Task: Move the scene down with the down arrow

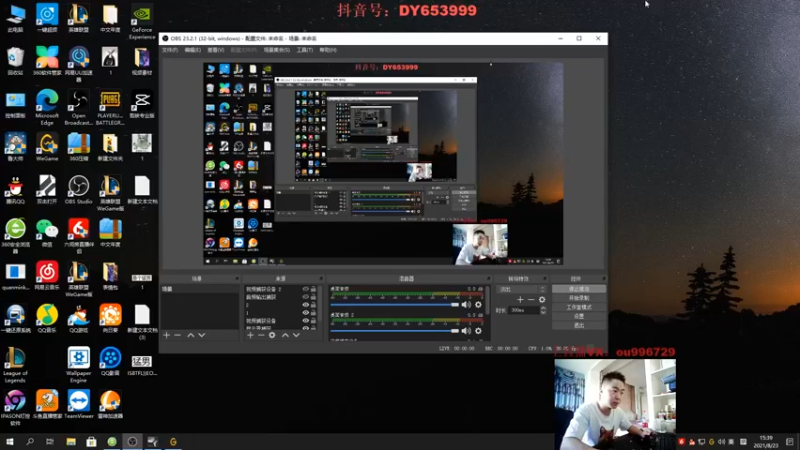Action: [202, 335]
